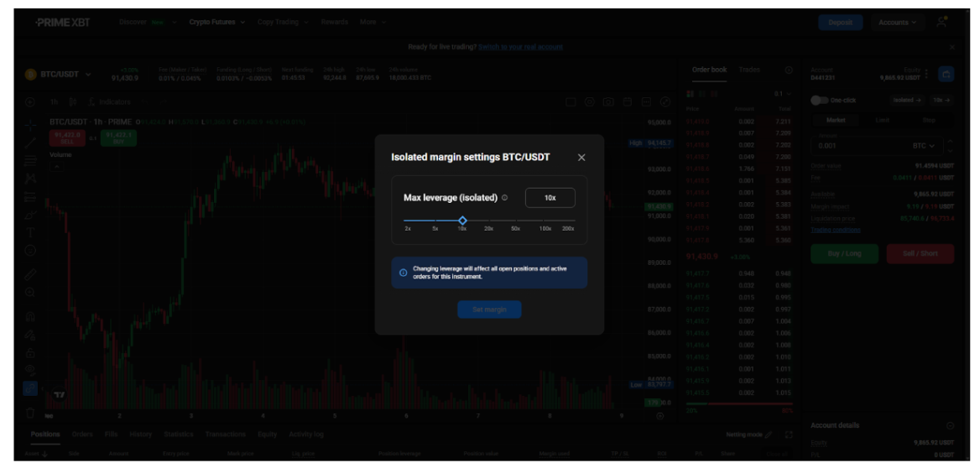
Task: Open the Discover menu
Action: [x=149, y=22]
